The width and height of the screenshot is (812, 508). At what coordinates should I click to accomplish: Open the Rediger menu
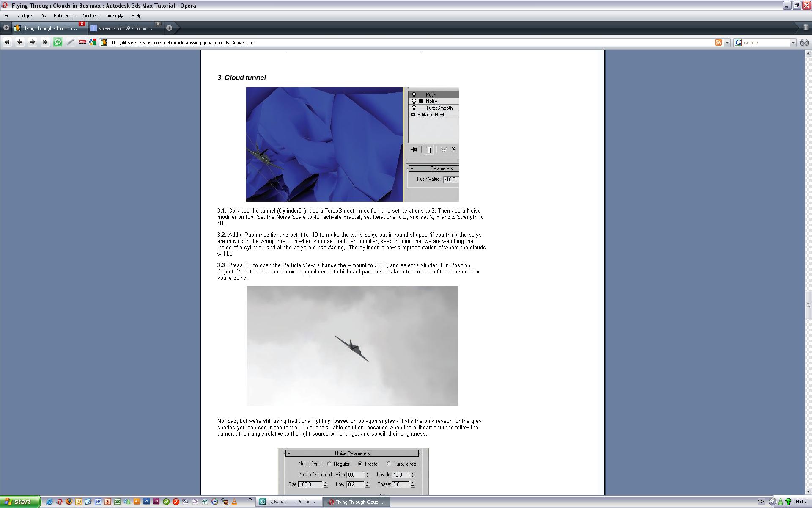pos(24,16)
